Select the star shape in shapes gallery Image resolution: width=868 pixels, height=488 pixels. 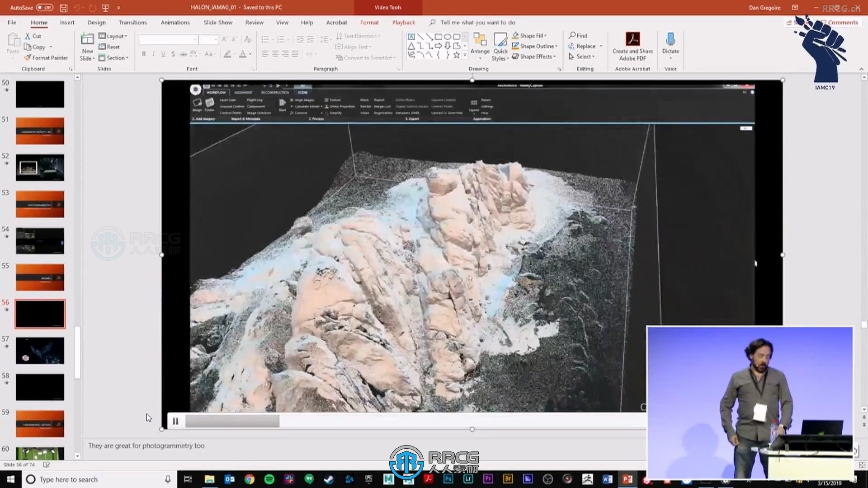[457, 55]
